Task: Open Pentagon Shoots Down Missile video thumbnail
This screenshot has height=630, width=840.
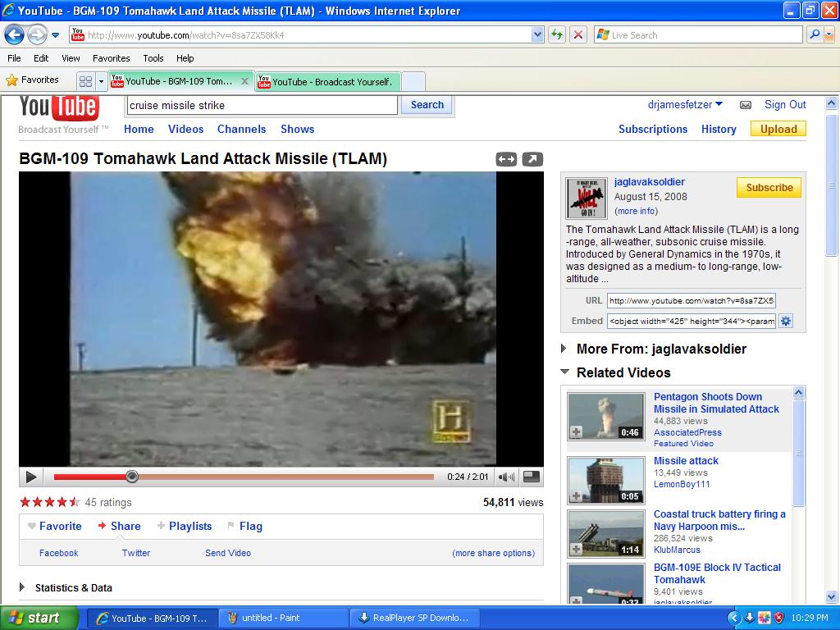Action: 606,417
